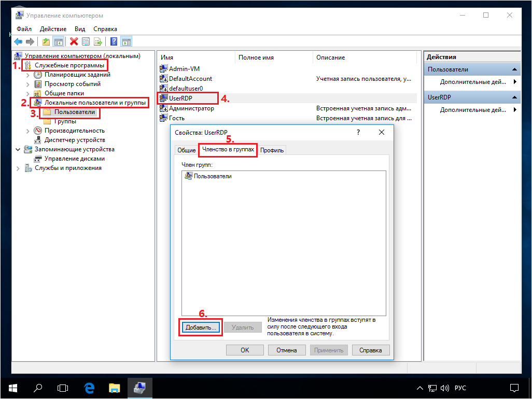Collapse the Запоминающие устройства node
This screenshot has height=399, width=532.
(19, 149)
